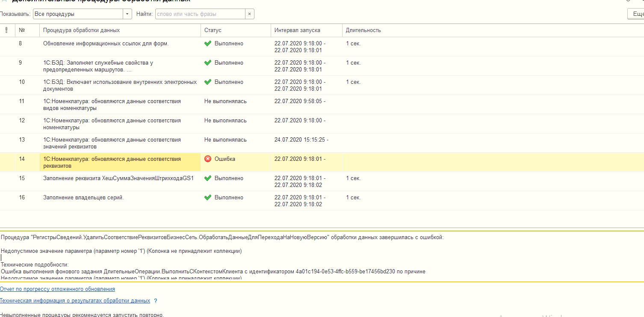Click the 'Найти' search input field
The width and height of the screenshot is (644, 317).
(200, 14)
